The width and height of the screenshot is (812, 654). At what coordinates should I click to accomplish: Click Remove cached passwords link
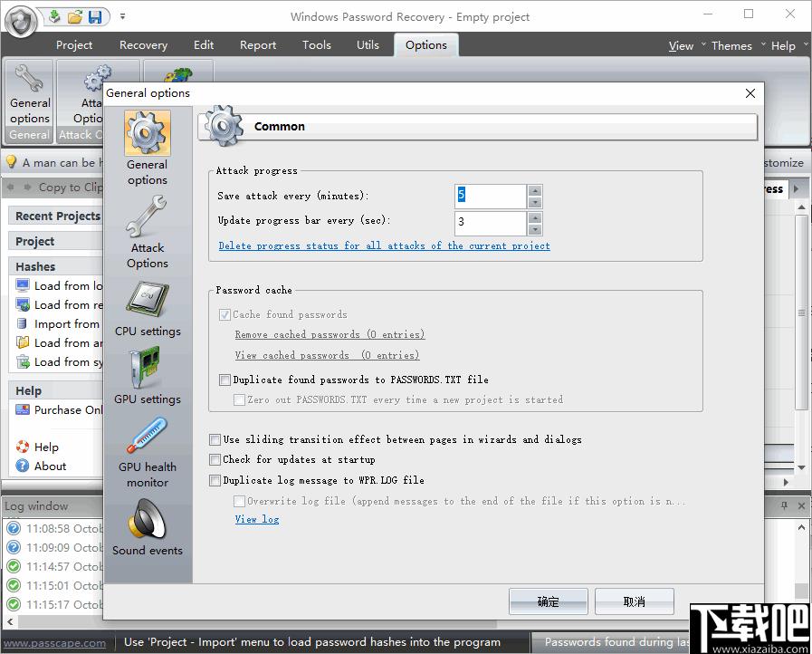[330, 334]
